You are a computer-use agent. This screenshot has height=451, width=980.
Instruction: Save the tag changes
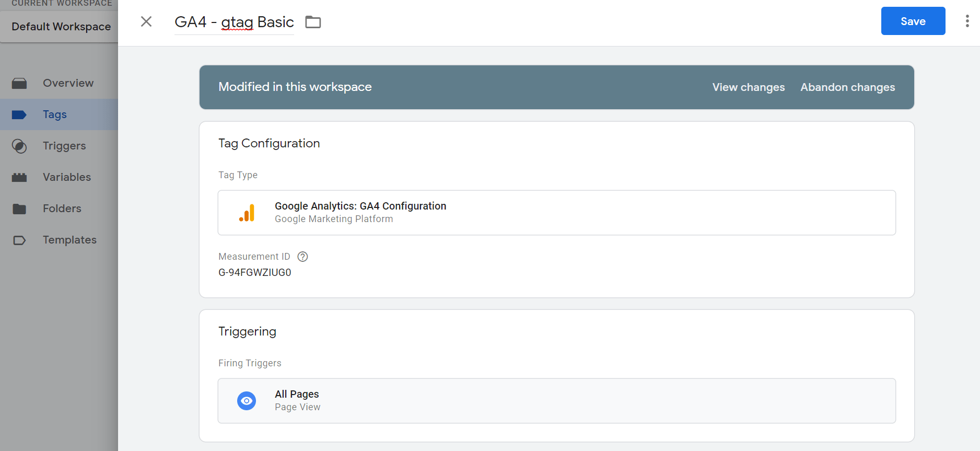click(913, 21)
